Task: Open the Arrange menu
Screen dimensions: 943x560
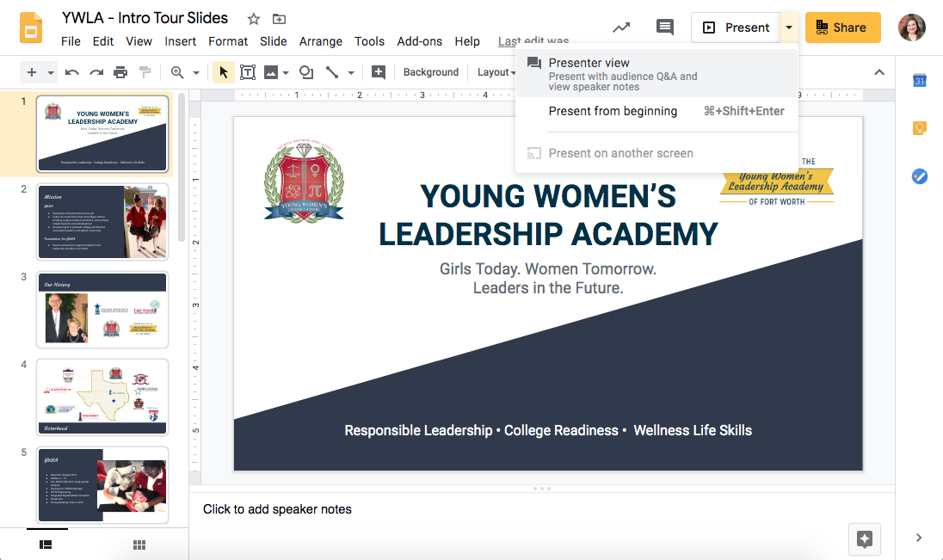Action: pos(321,41)
